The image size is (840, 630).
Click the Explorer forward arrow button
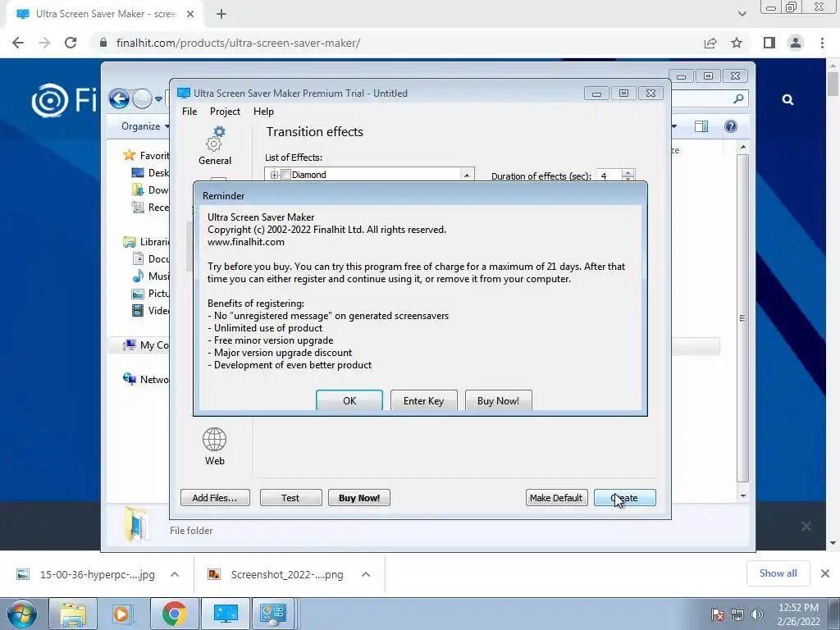142,98
